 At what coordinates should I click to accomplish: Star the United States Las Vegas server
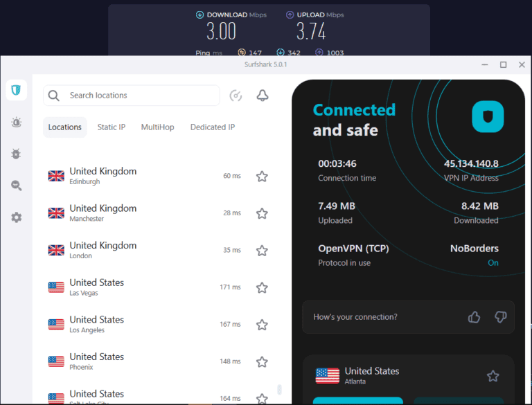[x=262, y=288]
